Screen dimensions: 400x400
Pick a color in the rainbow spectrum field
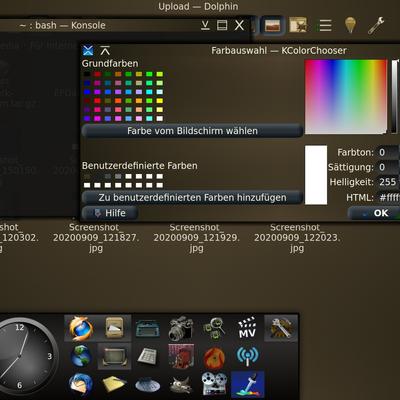point(346,97)
